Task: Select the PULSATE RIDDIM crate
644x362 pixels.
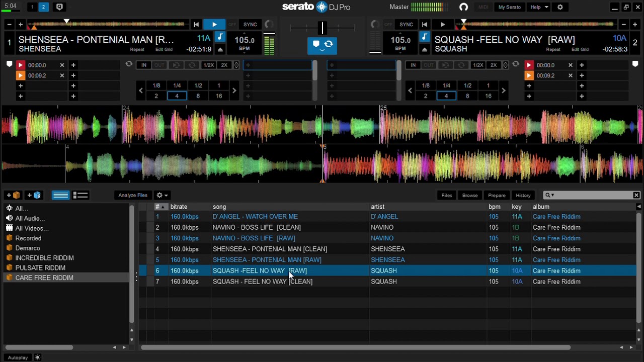Action: [x=40, y=268]
